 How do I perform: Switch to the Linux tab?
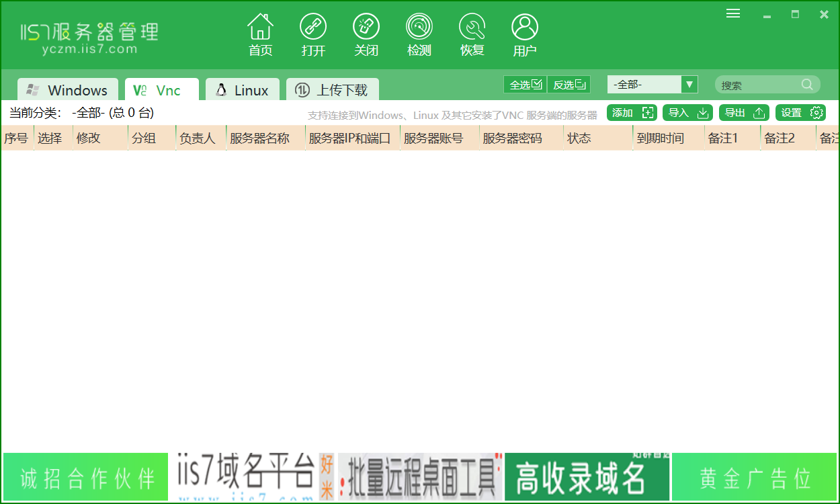point(242,89)
